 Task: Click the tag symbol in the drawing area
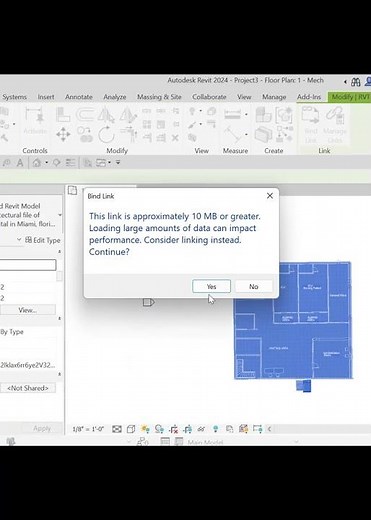[x=148, y=302]
